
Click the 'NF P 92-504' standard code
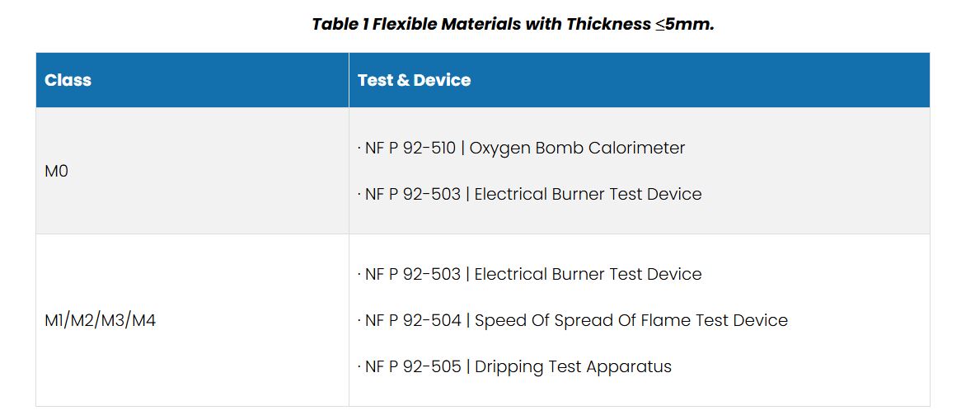pos(413,320)
